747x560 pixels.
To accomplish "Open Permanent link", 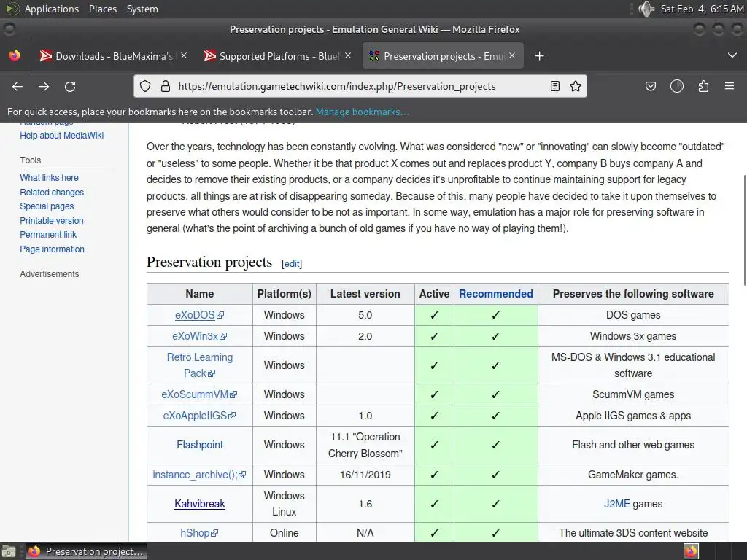I will (48, 235).
